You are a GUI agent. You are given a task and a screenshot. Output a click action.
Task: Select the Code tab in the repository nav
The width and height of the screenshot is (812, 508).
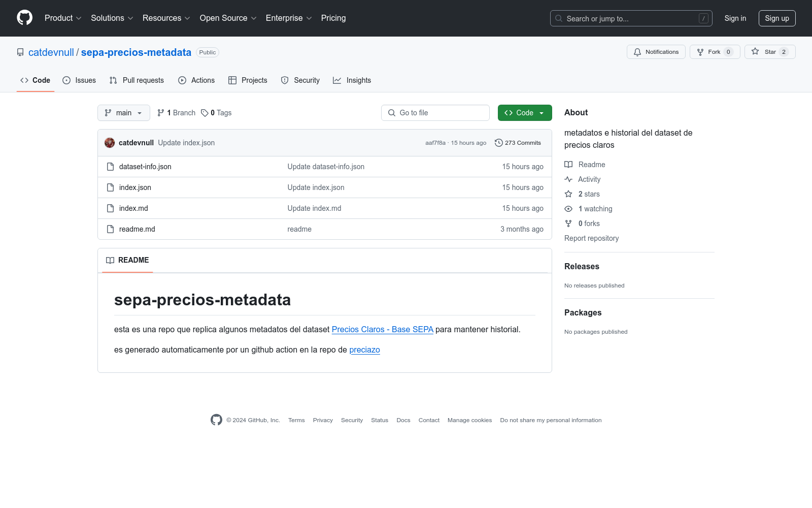[x=36, y=80]
